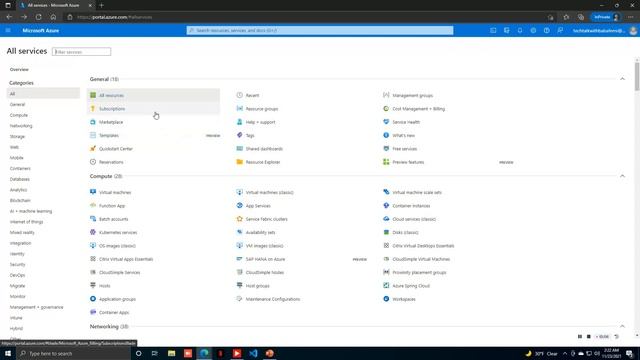Open Virtual machine scale sets link
640x360 pixels.
click(x=417, y=192)
